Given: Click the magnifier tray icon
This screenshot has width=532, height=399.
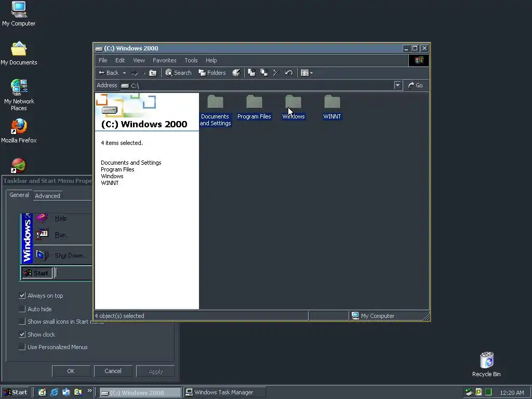Looking at the screenshot, I should tap(478, 392).
